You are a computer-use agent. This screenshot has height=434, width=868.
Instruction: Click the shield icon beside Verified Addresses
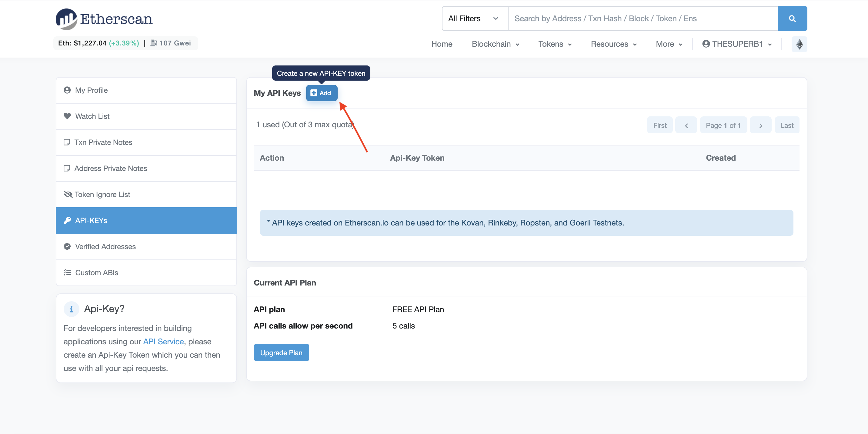pos(67,246)
